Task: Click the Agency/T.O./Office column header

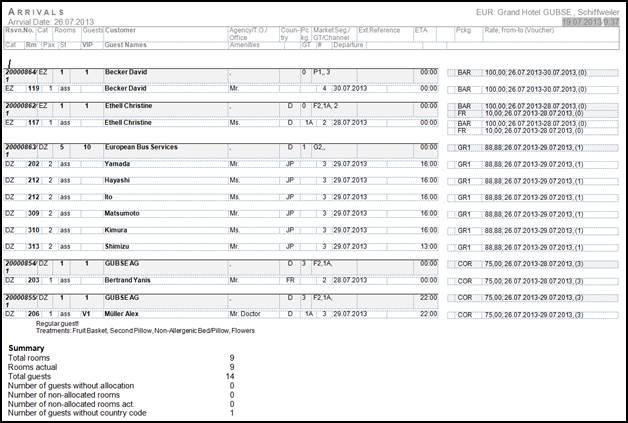Action: [x=248, y=34]
